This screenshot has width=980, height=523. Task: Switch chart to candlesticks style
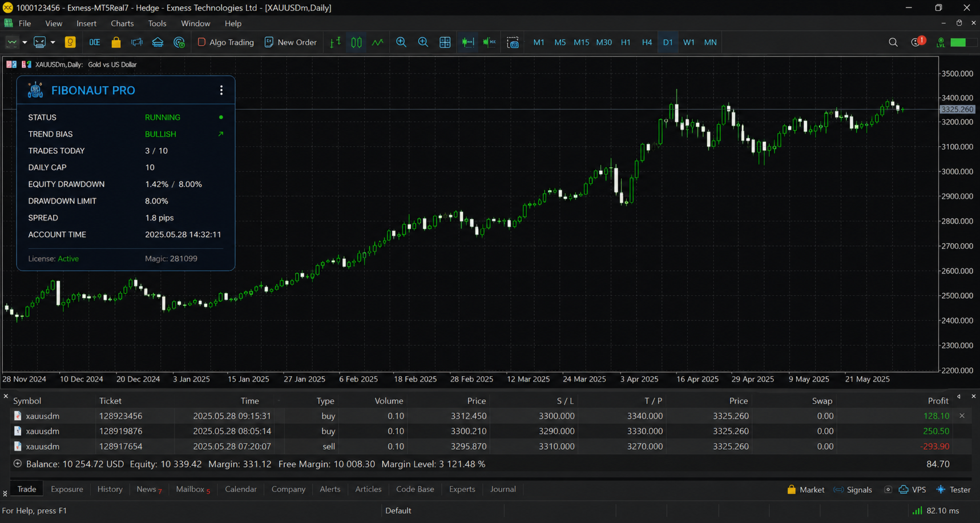pos(357,42)
